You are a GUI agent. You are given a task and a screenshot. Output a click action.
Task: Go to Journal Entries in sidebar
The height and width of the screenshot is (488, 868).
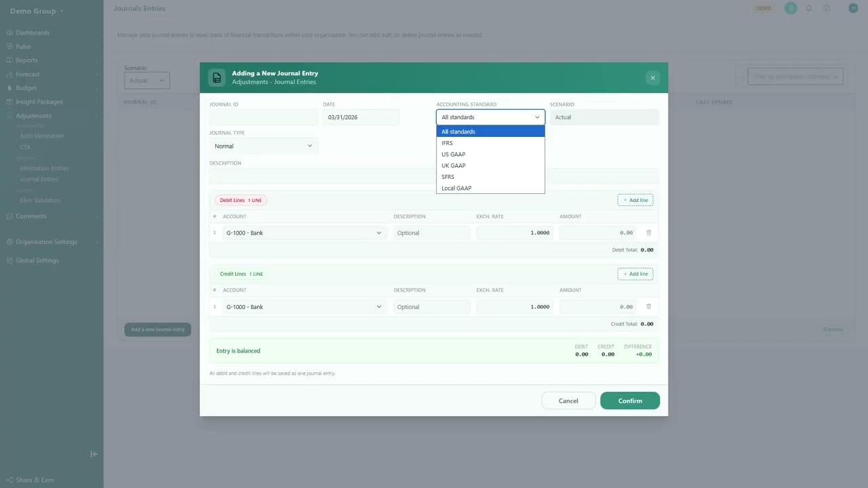39,180
